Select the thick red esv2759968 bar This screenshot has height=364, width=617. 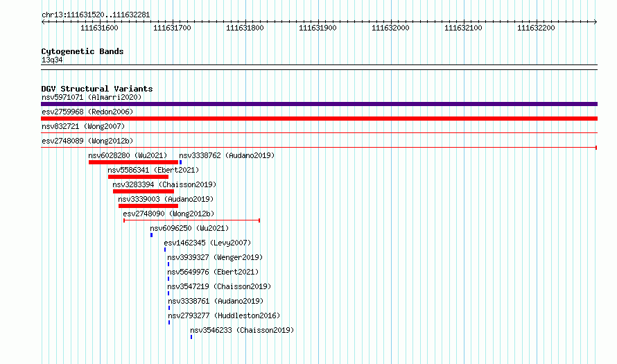pyautogui.click(x=319, y=119)
